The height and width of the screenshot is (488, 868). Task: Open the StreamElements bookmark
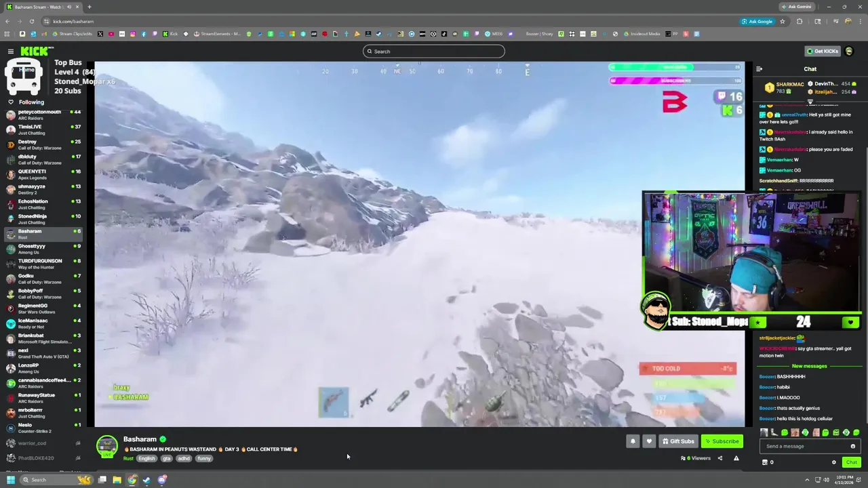[x=217, y=34]
